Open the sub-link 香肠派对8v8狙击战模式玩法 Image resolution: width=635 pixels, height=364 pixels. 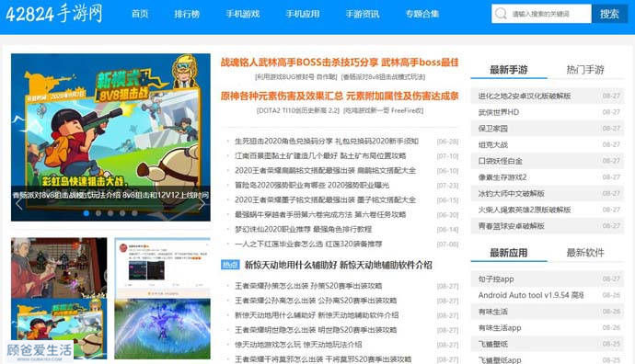click(383, 76)
